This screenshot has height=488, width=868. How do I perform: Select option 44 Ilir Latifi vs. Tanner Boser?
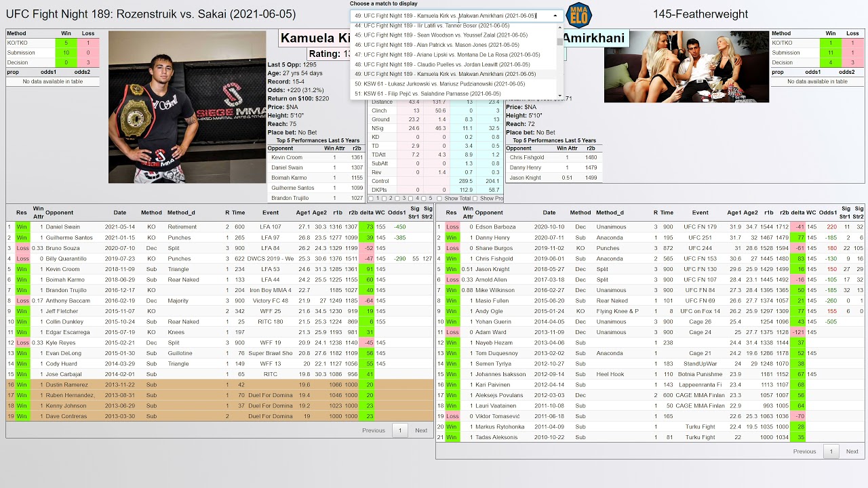tap(454, 25)
